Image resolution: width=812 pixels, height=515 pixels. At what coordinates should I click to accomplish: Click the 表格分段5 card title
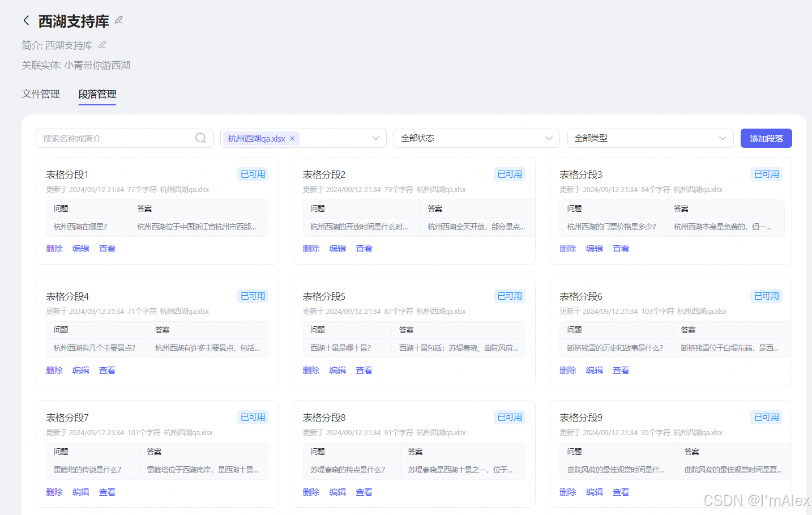324,296
